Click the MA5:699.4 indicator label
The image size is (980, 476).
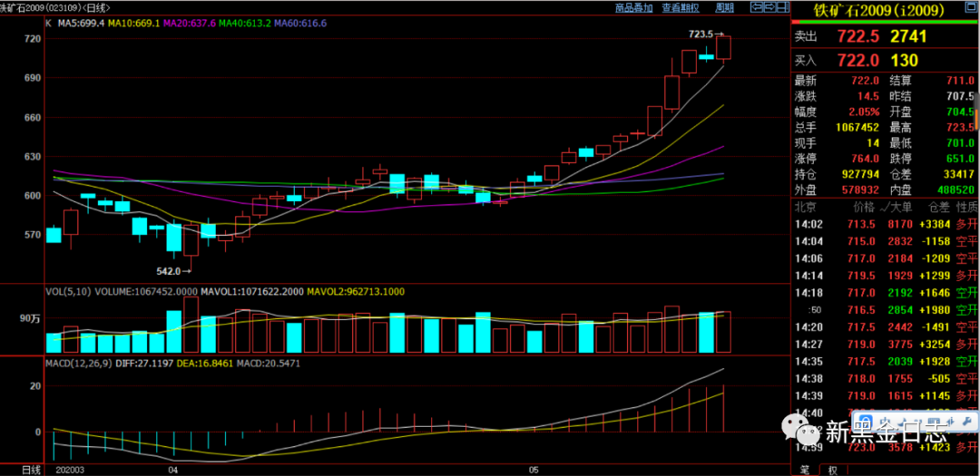tap(82, 23)
